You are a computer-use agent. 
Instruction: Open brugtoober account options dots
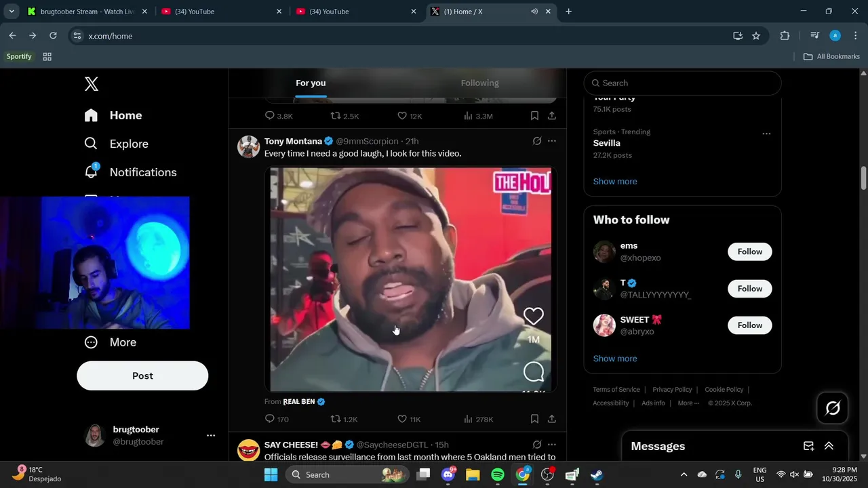pyautogui.click(x=211, y=436)
